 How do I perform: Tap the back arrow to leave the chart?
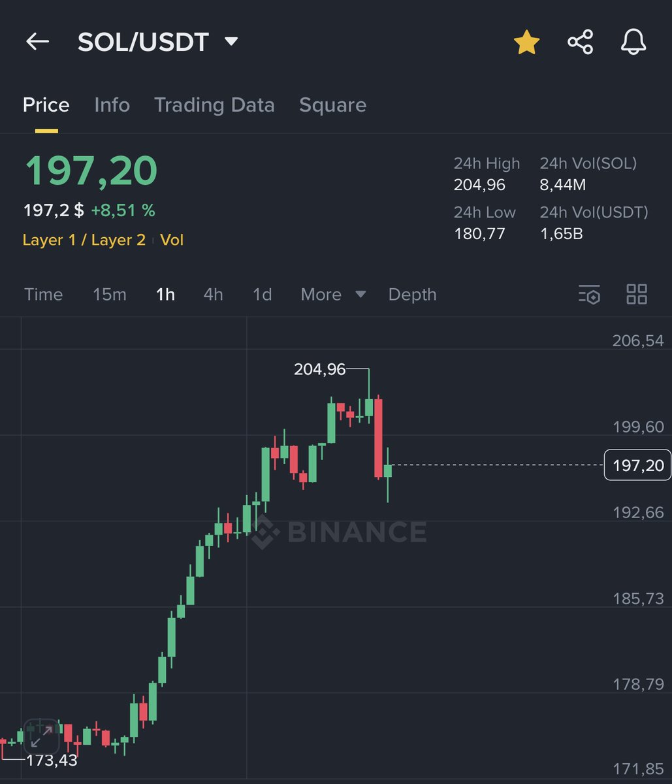[x=37, y=41]
